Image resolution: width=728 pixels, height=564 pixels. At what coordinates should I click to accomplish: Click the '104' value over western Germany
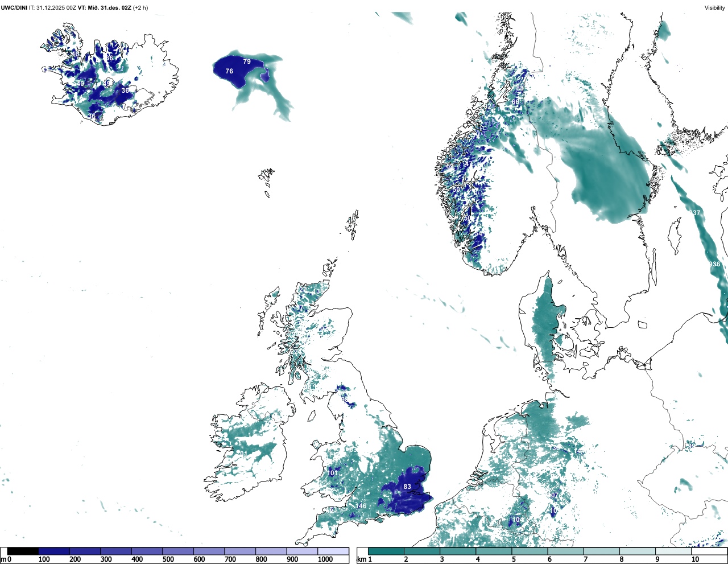[x=517, y=520]
